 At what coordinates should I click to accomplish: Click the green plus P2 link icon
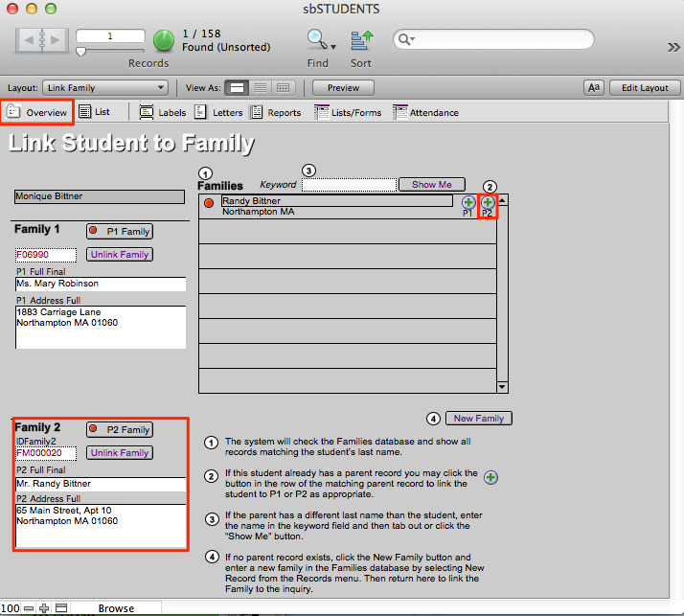[488, 202]
